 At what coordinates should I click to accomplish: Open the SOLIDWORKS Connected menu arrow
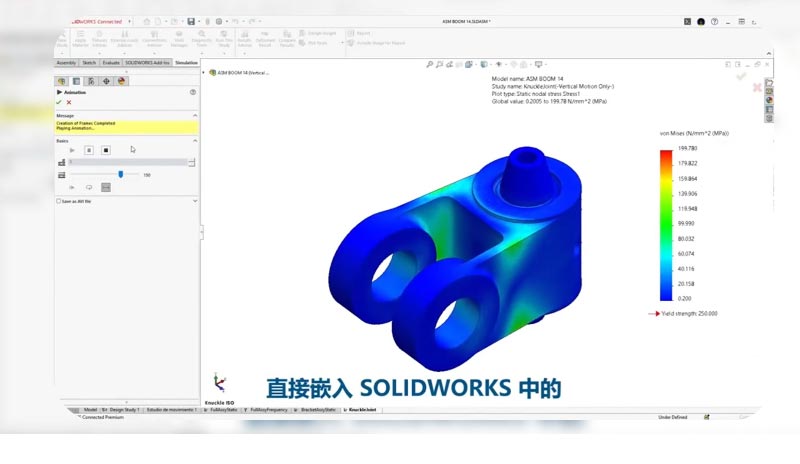click(130, 21)
